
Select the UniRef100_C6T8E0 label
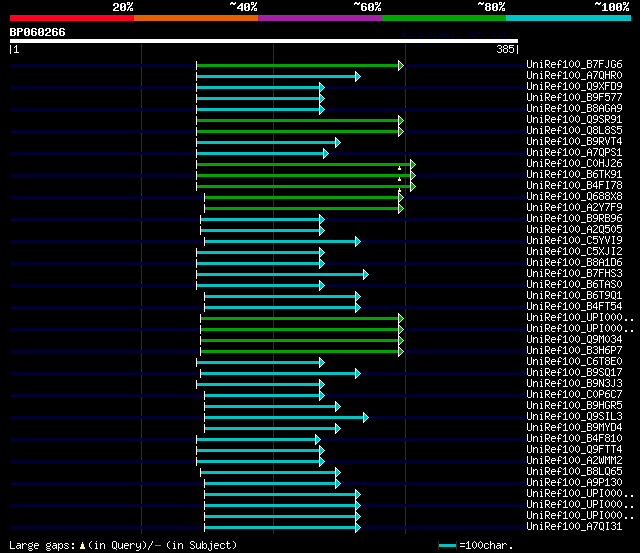[x=574, y=362]
